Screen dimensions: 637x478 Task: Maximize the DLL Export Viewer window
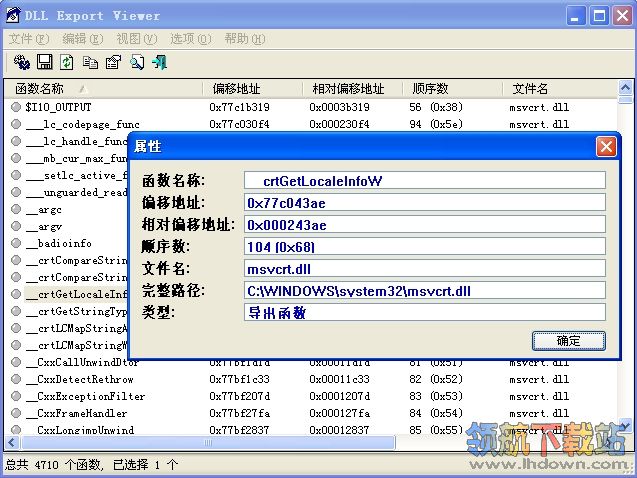point(599,16)
